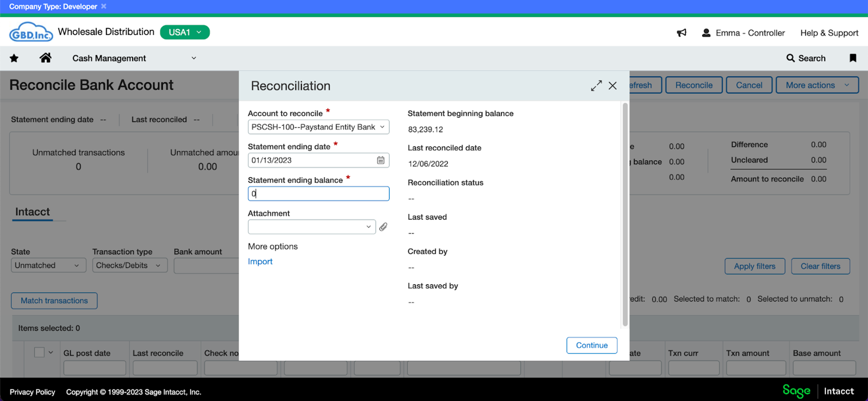Image resolution: width=868 pixels, height=401 pixels.
Task: Open Search from the top bar
Action: [806, 58]
